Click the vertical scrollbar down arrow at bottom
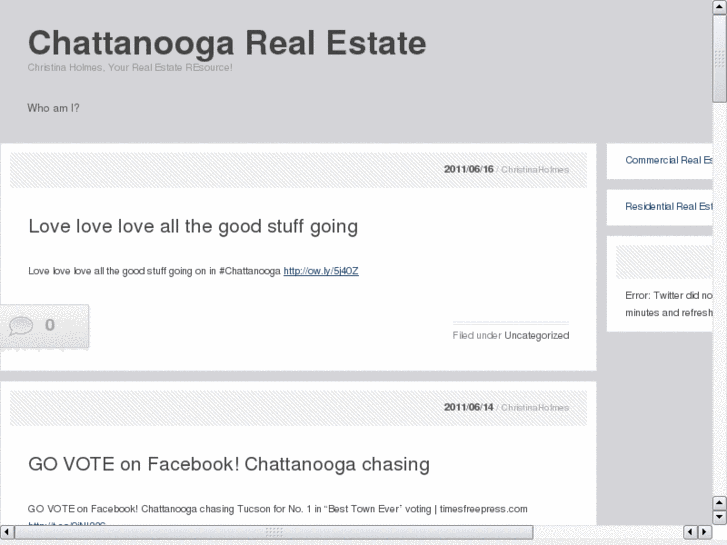 (720, 517)
